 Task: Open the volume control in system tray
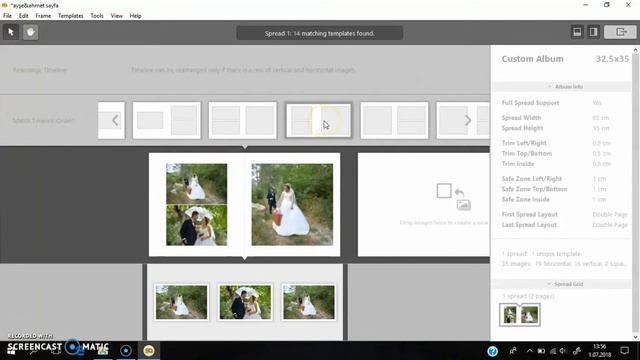pyautogui.click(x=563, y=351)
